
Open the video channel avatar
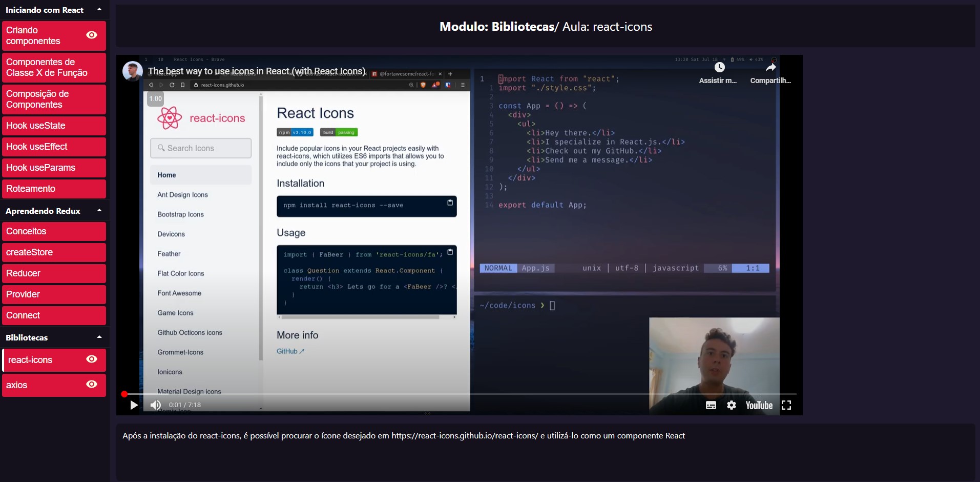(133, 71)
